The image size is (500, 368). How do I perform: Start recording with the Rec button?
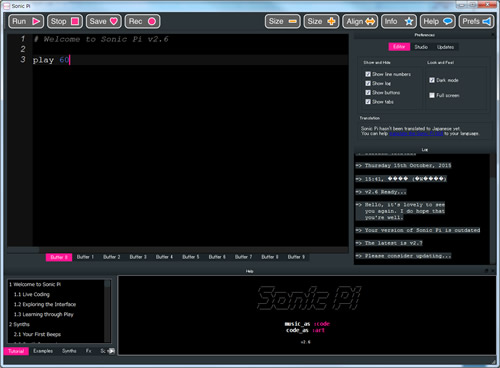click(142, 21)
